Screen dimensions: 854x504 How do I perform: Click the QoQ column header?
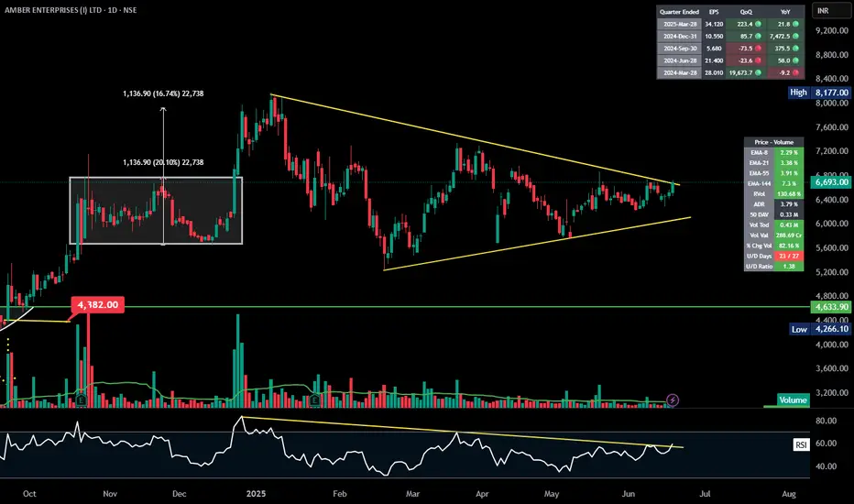click(746, 11)
